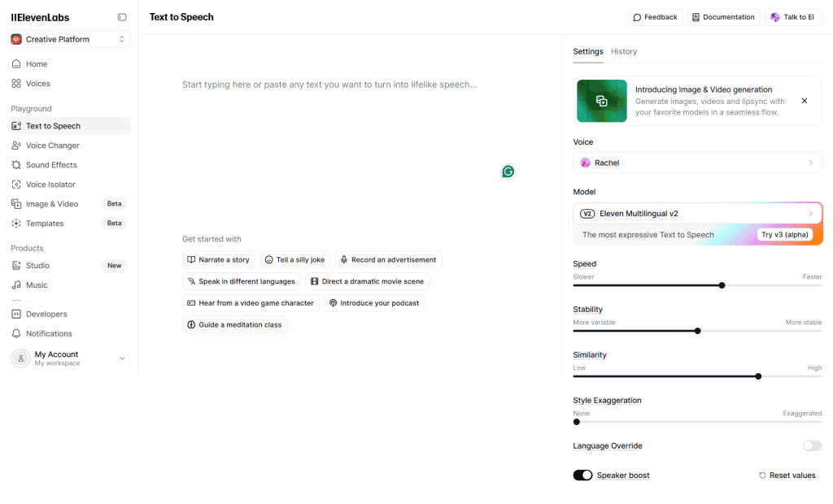
Task: Click the Try v3 (alpha) button
Action: coord(784,234)
